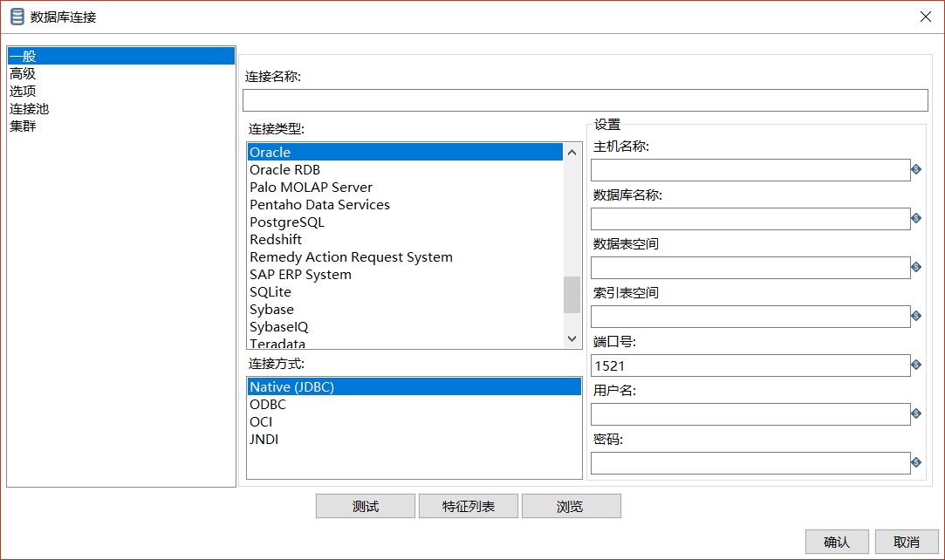This screenshot has height=560, width=945.
Task: Focus the 索引表空间 input field
Action: coord(750,316)
